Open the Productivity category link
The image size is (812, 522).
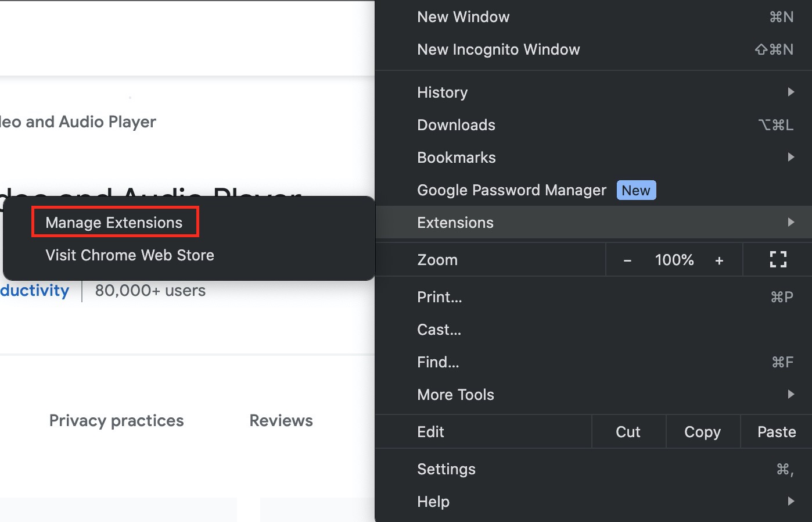click(34, 290)
